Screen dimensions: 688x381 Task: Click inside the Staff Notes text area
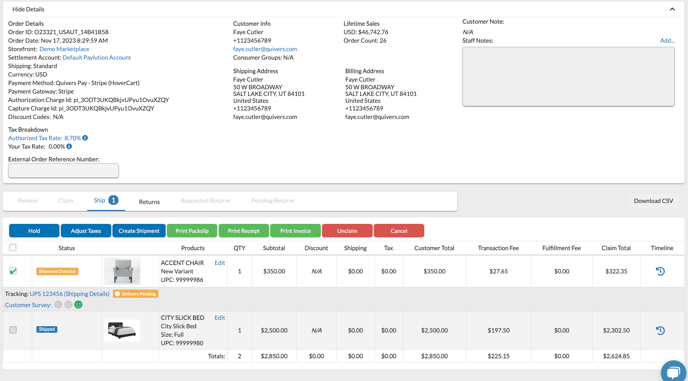pos(568,77)
